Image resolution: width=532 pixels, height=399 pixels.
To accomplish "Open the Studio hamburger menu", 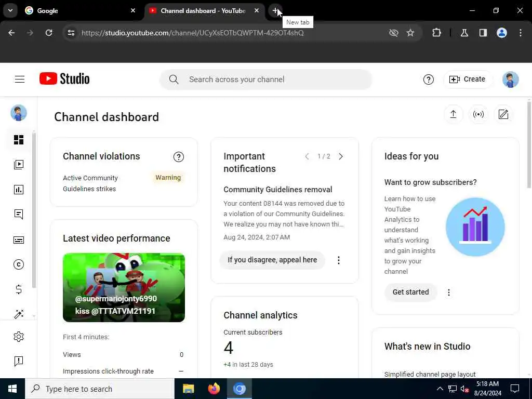I will [20, 79].
